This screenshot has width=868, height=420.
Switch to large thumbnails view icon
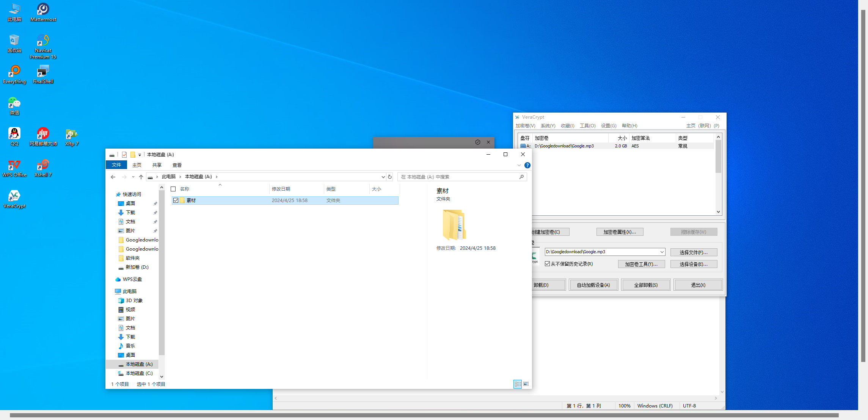click(526, 384)
